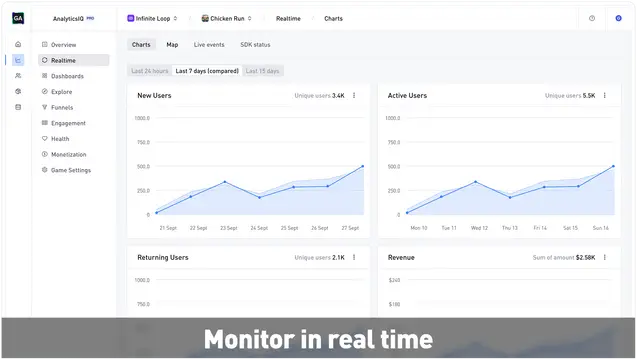Click the globe icon in left rail
637x360 pixels.
tap(18, 91)
